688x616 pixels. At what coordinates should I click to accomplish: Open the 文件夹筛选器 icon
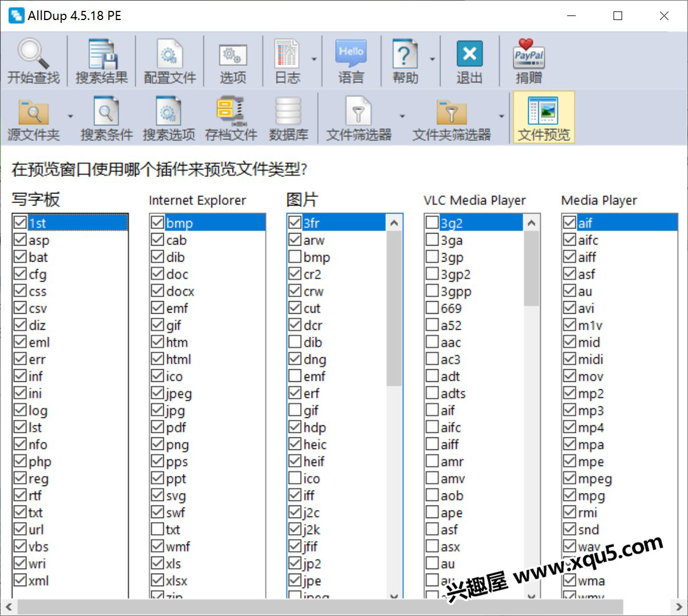tap(451, 111)
